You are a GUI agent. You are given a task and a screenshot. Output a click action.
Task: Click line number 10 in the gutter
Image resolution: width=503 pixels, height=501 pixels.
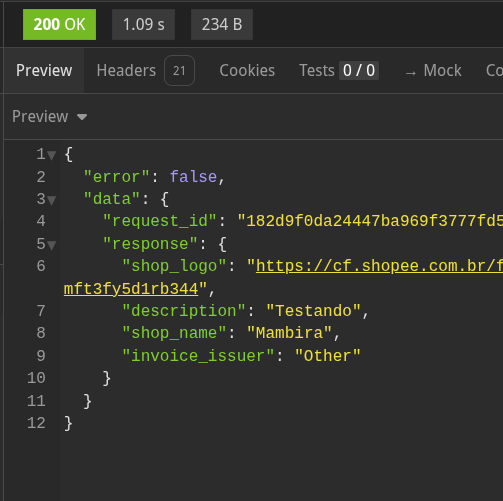[36, 378]
